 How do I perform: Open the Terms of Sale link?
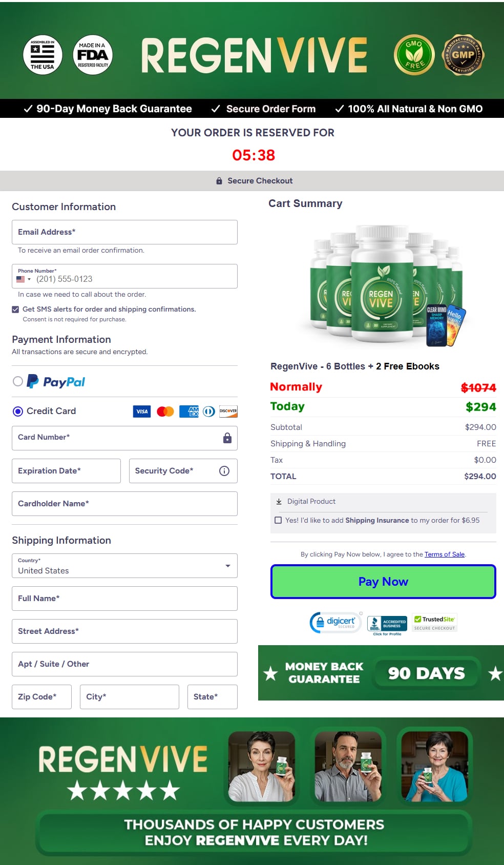pos(445,554)
